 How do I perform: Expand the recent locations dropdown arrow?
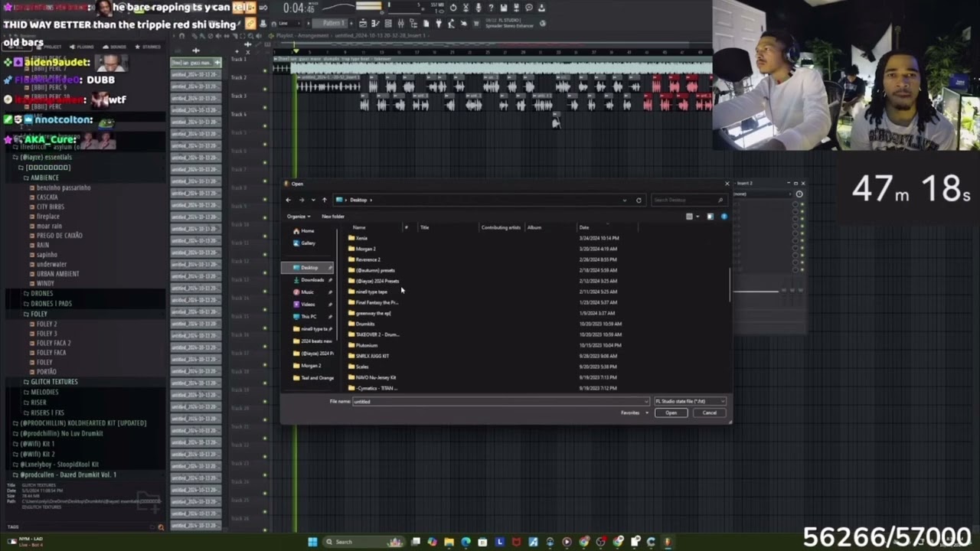(312, 200)
